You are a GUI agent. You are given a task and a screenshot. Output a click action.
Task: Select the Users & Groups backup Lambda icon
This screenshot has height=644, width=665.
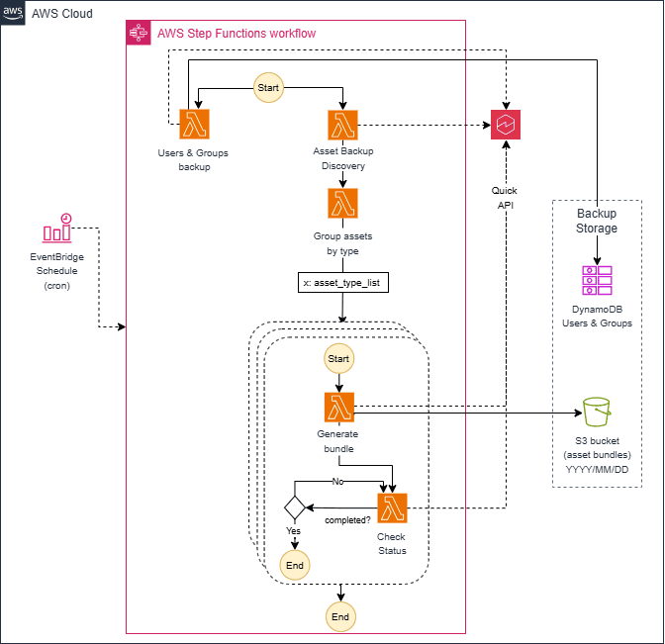pyautogui.click(x=194, y=125)
